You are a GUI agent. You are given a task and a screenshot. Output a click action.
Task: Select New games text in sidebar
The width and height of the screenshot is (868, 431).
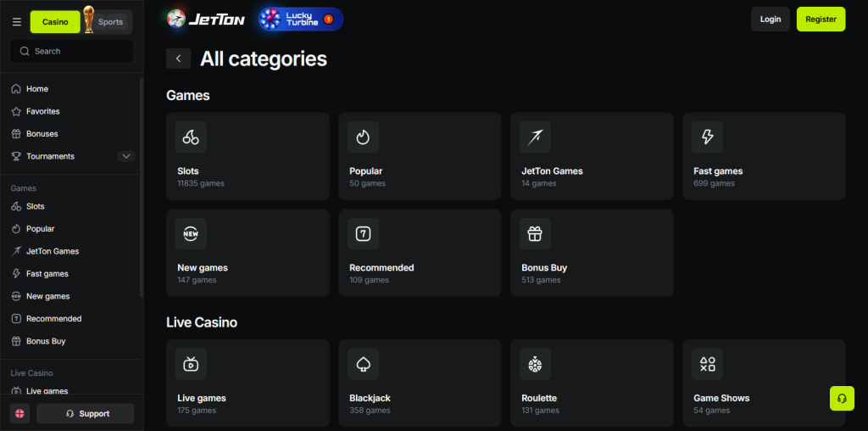(48, 296)
